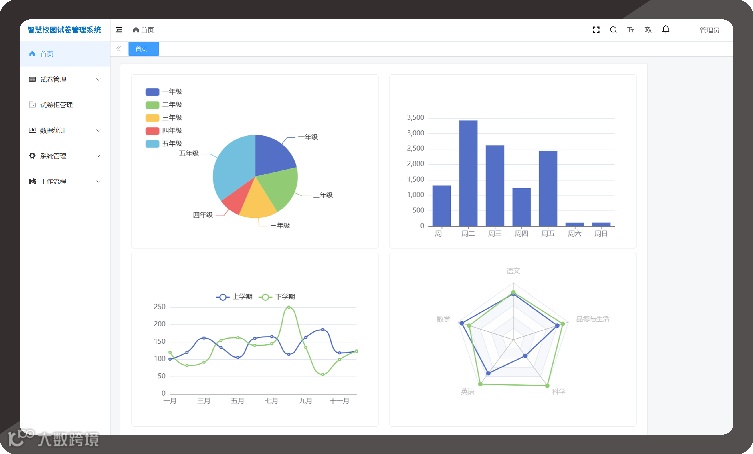
Task: Open the sidebar item with document icon
Action: pos(65,105)
